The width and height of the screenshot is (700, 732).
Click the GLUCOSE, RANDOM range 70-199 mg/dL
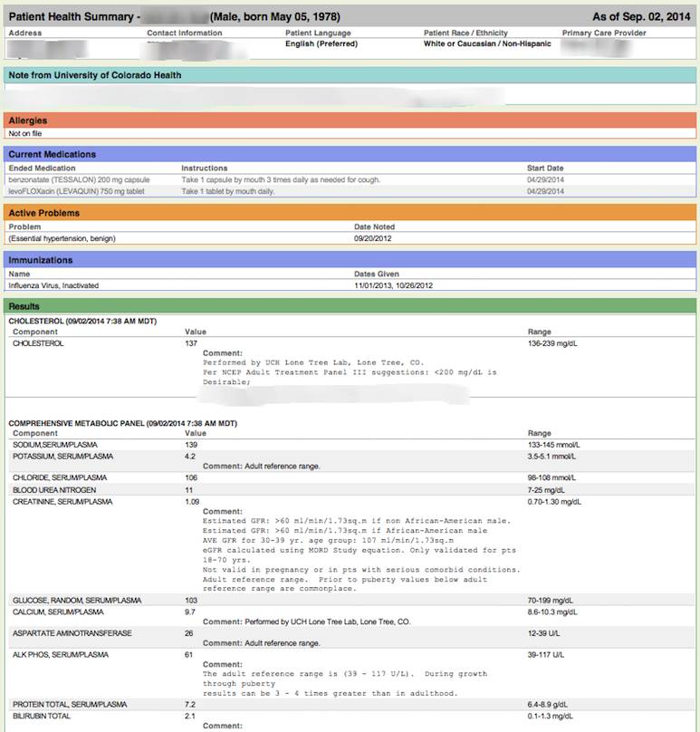tap(553, 600)
